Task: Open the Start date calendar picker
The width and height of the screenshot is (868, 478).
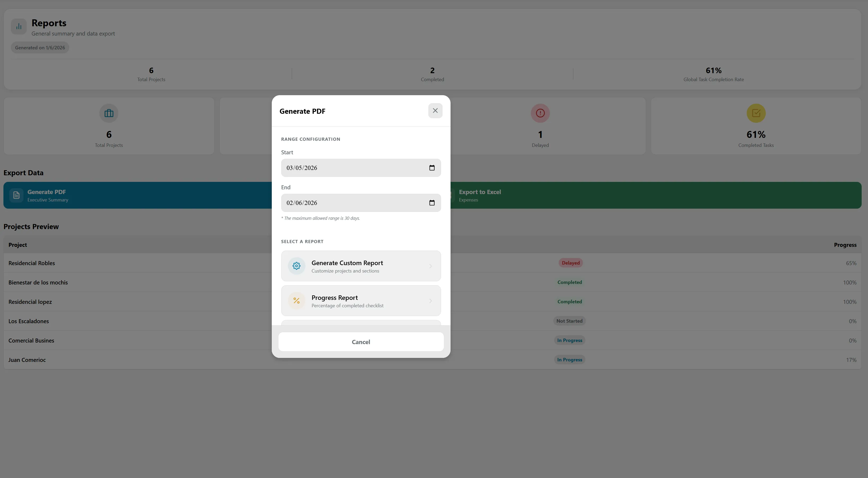Action: tap(432, 168)
